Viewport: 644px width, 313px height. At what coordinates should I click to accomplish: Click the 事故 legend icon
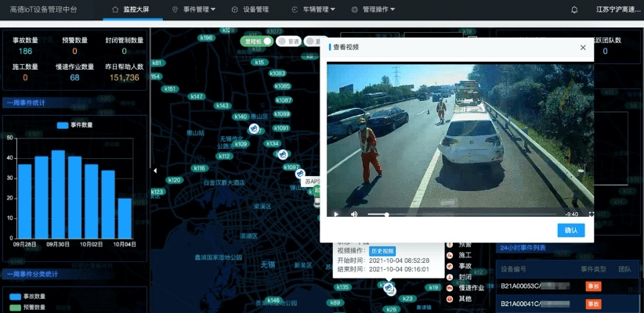[x=450, y=266]
